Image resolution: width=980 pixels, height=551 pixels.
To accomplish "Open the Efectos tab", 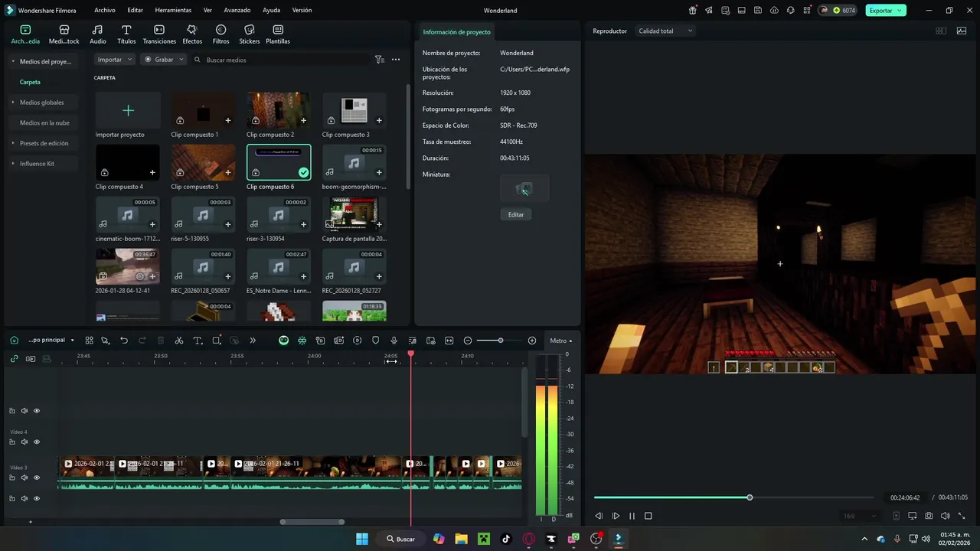I will pos(192,34).
